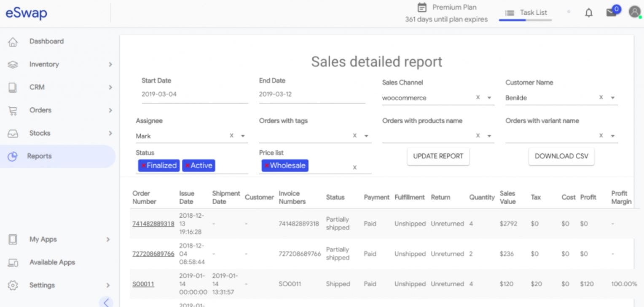644x307 pixels.
Task: Clear the Orders with variant name field
Action: click(x=601, y=136)
